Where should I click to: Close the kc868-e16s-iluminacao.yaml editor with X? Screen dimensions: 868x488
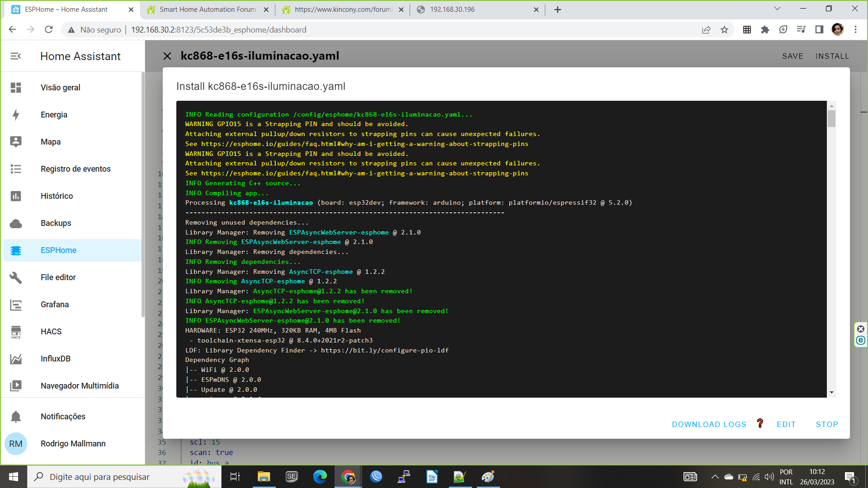pyautogui.click(x=167, y=56)
